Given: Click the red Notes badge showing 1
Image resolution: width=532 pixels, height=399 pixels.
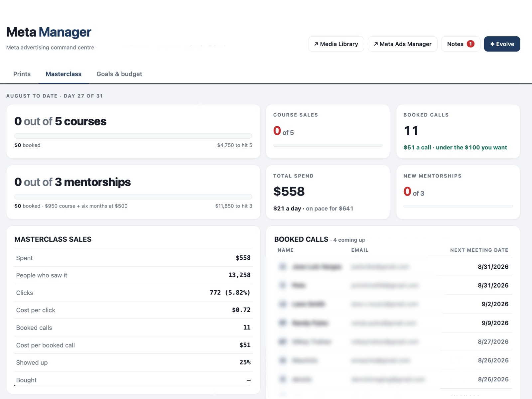Looking at the screenshot, I should 470,44.
